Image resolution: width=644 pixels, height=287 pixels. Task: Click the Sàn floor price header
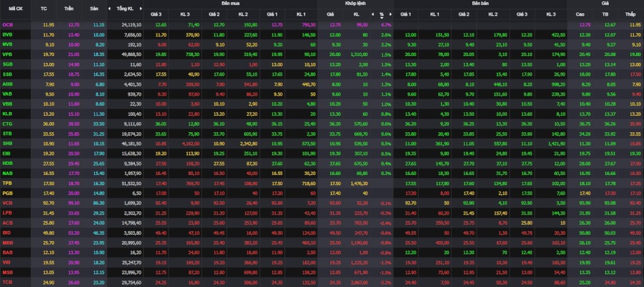(94, 8)
